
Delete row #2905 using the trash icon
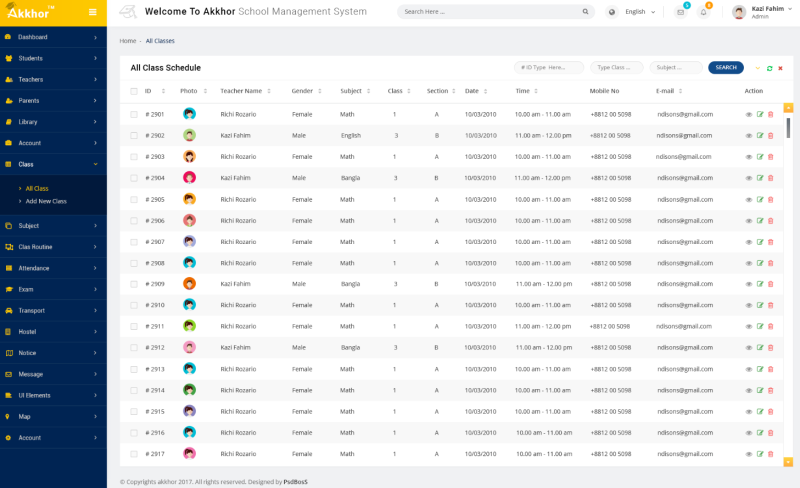click(x=770, y=199)
